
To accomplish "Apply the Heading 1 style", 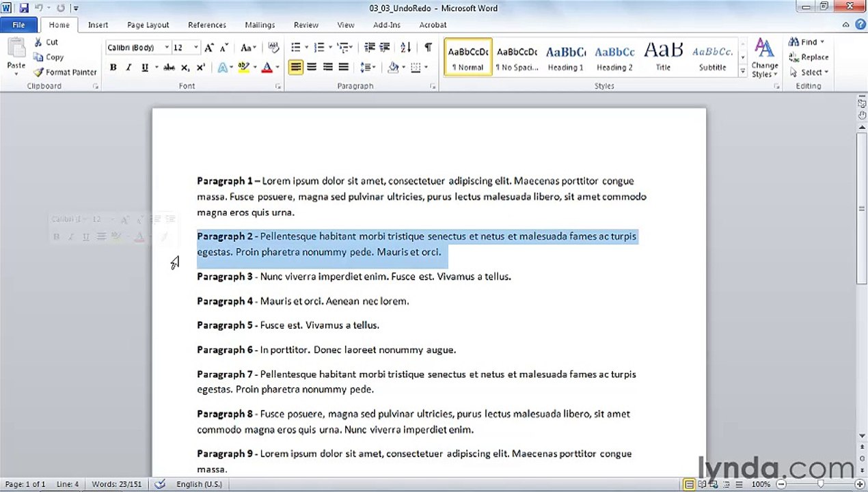I will tap(565, 57).
